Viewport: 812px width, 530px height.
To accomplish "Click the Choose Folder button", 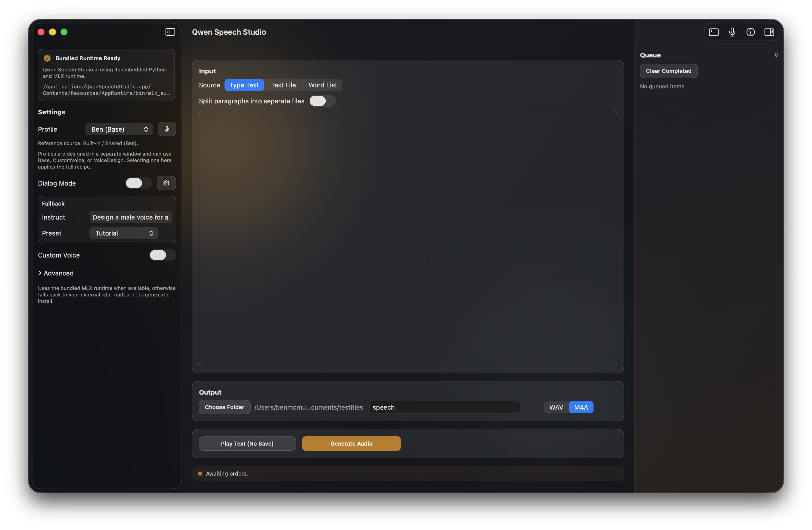I will (224, 407).
